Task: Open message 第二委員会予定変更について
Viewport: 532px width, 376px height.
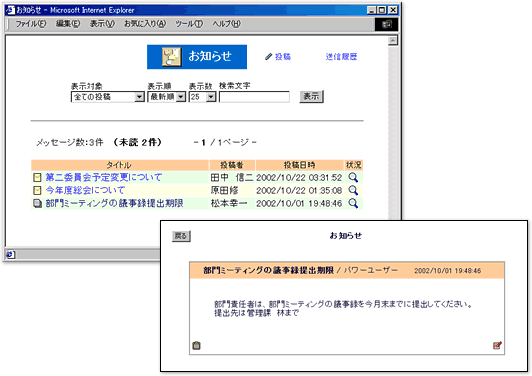Action: [104, 177]
